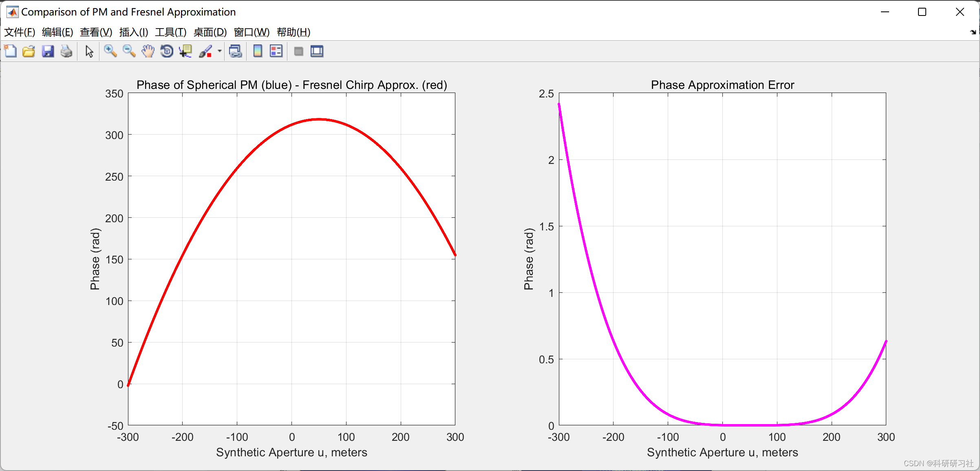The height and width of the screenshot is (471, 980).
Task: Open a file with the folder icon
Action: tap(29, 51)
